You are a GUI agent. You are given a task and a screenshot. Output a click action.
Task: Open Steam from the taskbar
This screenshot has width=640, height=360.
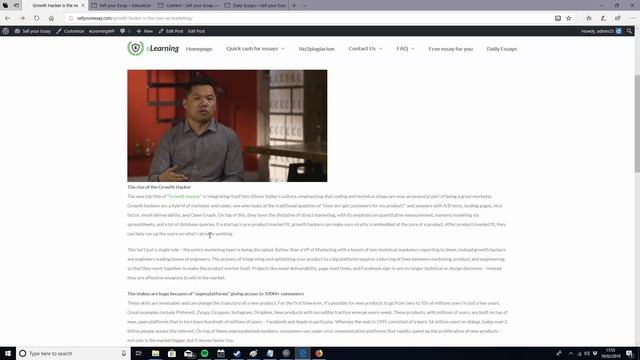237,353
